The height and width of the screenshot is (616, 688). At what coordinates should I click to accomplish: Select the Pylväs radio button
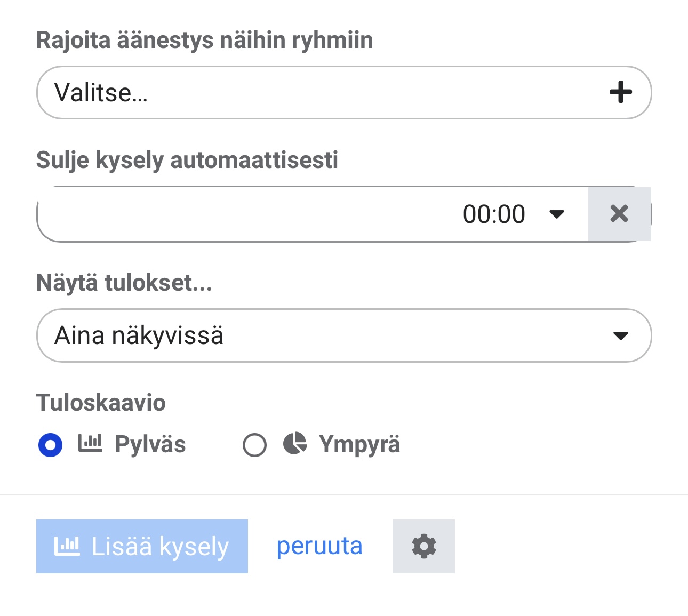click(51, 445)
